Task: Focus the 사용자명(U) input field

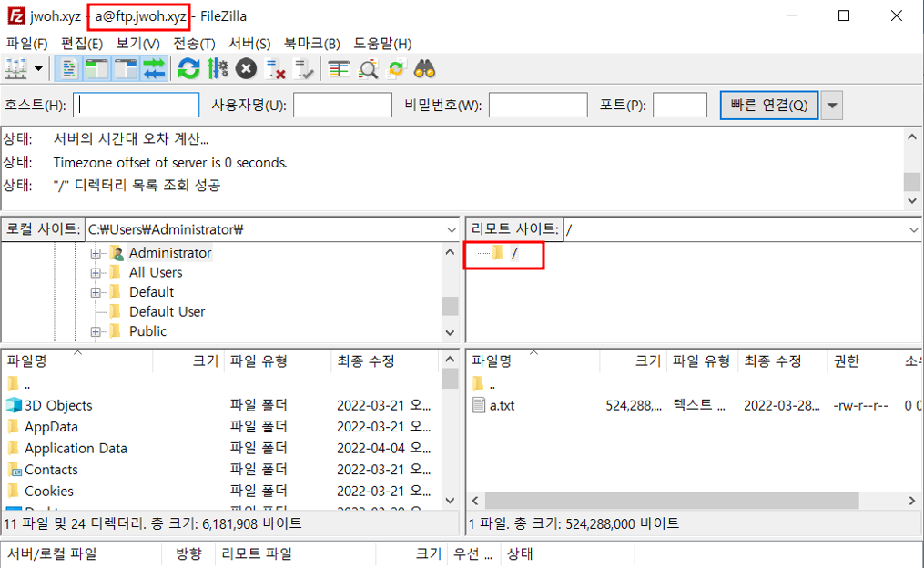Action: (x=342, y=105)
